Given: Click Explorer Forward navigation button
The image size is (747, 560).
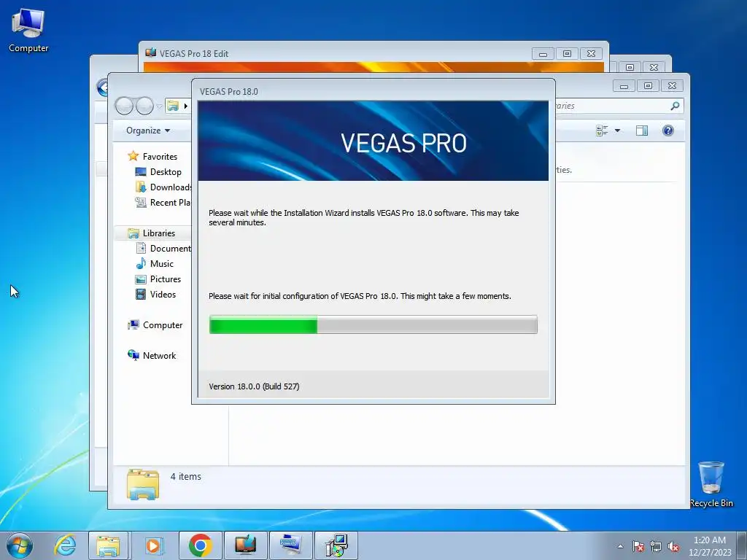Looking at the screenshot, I should [x=144, y=106].
